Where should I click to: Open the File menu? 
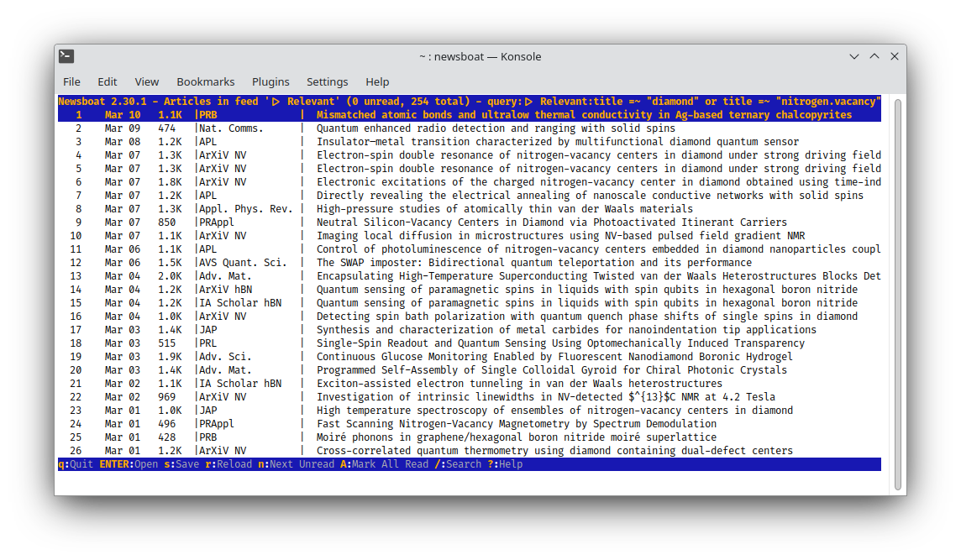[71, 81]
